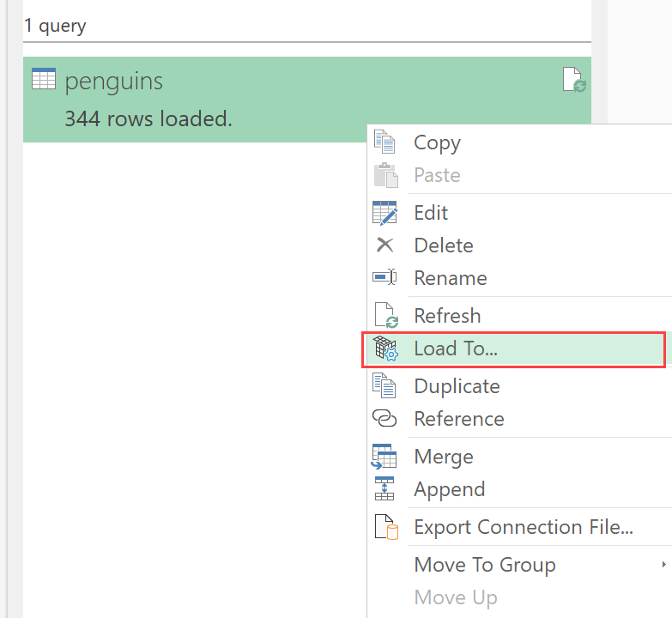Click the Rename field icon
672x618 pixels.
coord(384,277)
